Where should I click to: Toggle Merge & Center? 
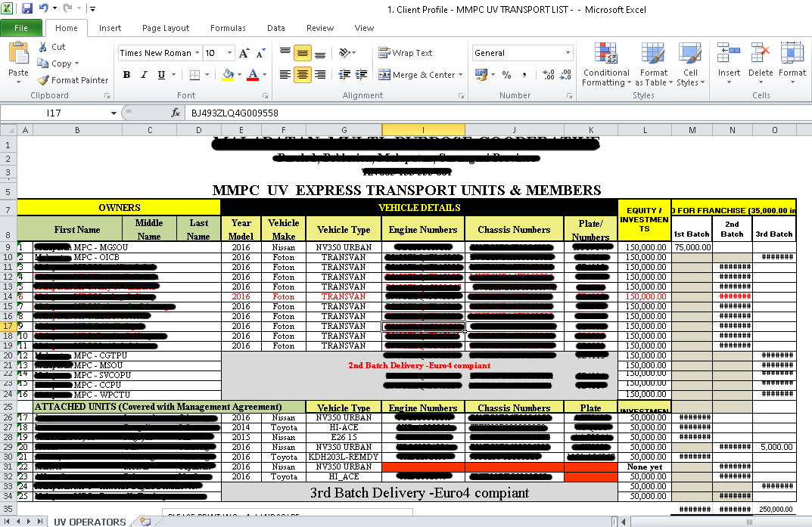point(416,75)
